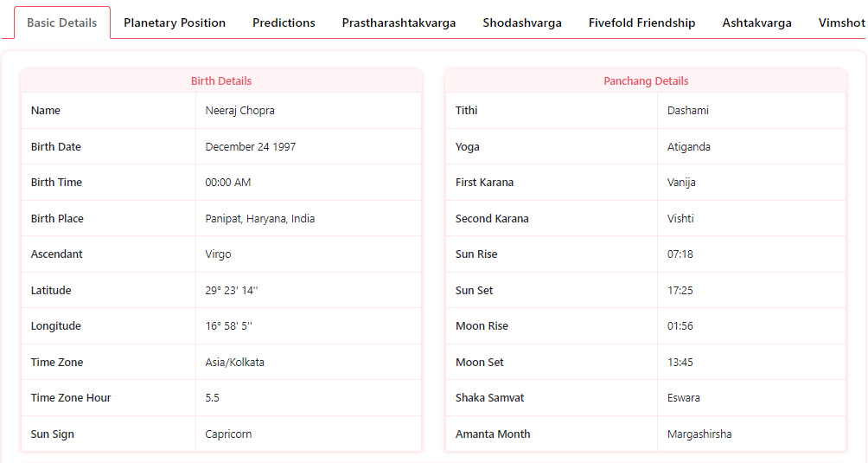Click the Panipat, Haryana, India birth place
This screenshot has height=463, width=868.
[259, 218]
